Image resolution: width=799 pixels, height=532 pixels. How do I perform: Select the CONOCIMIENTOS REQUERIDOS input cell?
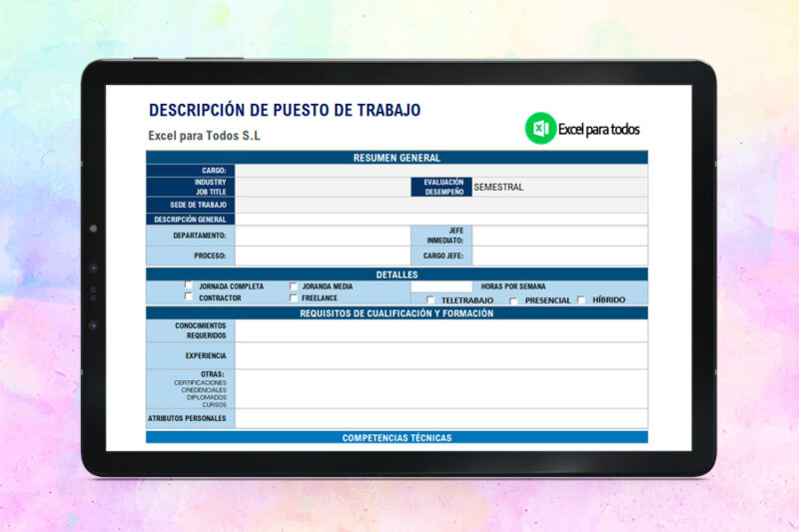[441, 330]
